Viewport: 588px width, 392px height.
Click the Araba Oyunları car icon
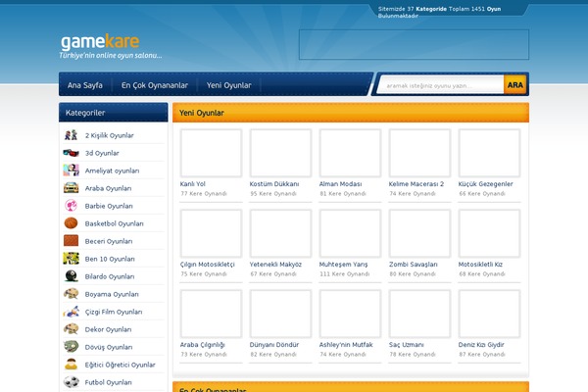[x=71, y=188]
